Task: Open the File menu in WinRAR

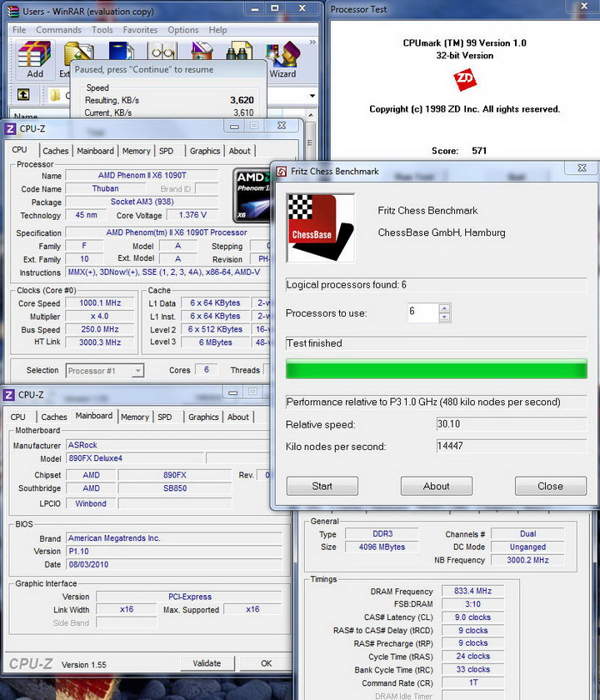Action: pyautogui.click(x=19, y=30)
